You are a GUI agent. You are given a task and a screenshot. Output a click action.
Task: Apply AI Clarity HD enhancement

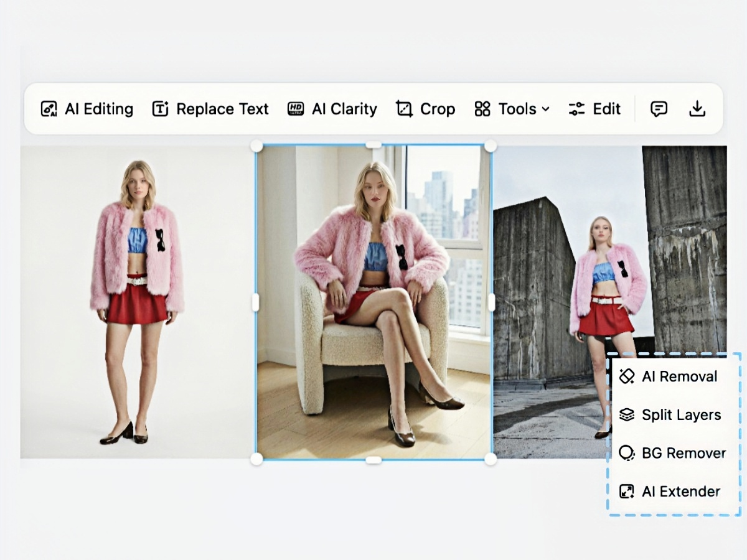(332, 109)
